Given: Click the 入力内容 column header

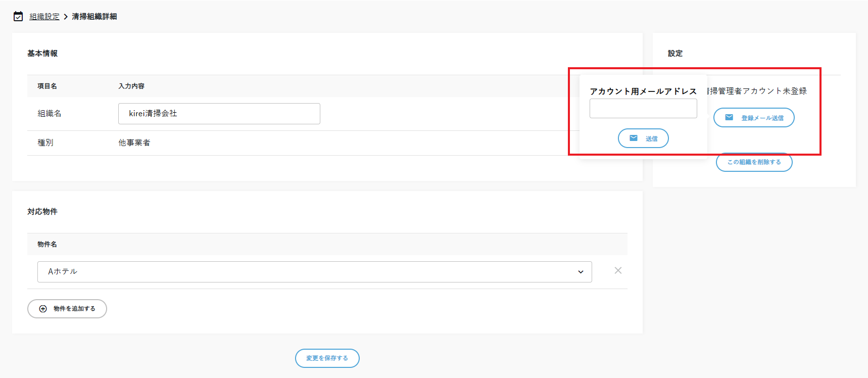Looking at the screenshot, I should tap(131, 86).
